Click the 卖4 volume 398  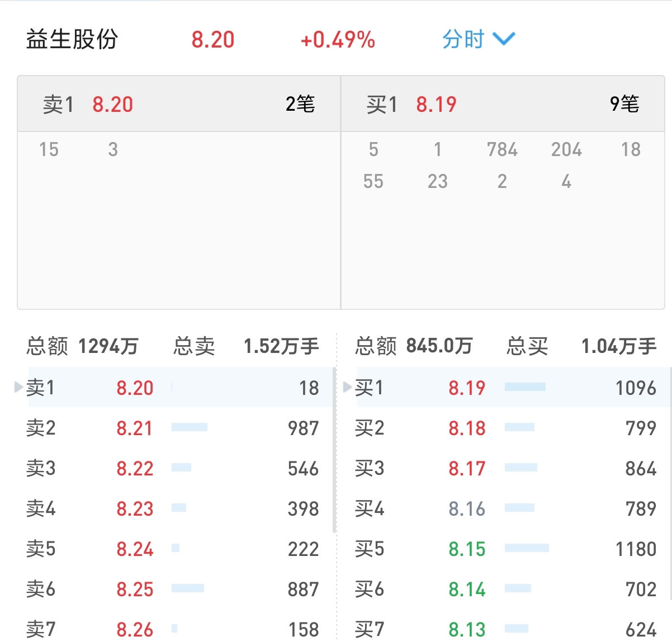click(303, 508)
